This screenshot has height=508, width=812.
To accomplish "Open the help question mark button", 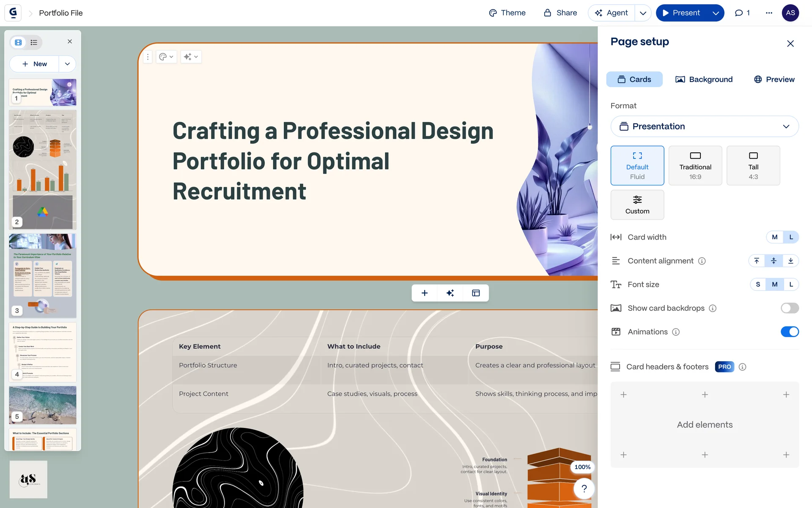I will (x=584, y=489).
